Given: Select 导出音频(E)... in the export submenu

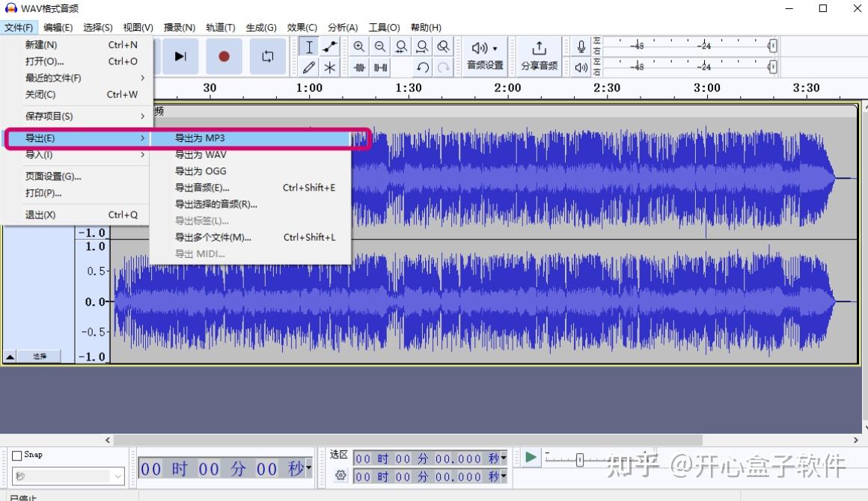Looking at the screenshot, I should 250,188.
